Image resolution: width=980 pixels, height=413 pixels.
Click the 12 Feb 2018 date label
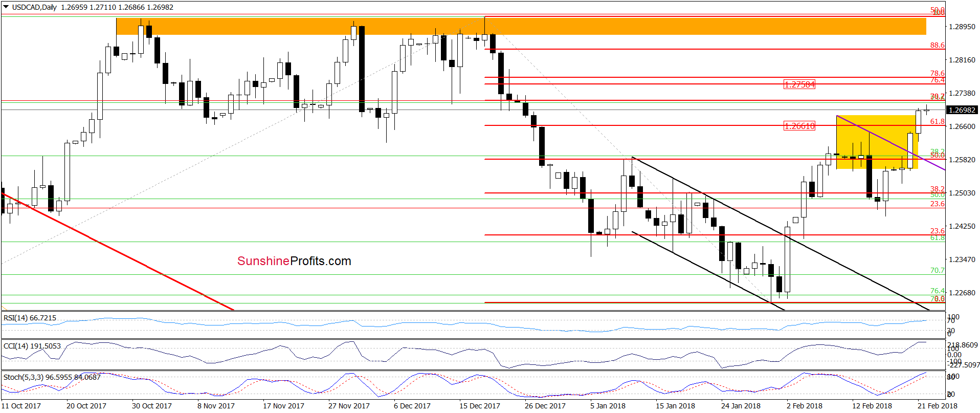[872, 406]
